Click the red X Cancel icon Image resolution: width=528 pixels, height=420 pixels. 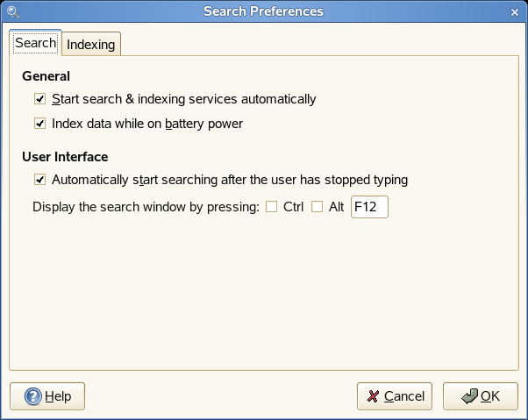point(373,396)
